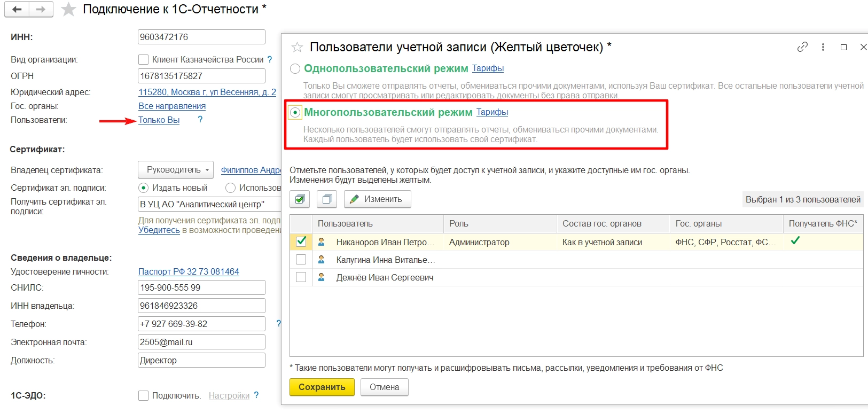Click into Телефон field +7 927 669-39-82
This screenshot has width=868, height=413.
coord(201,324)
